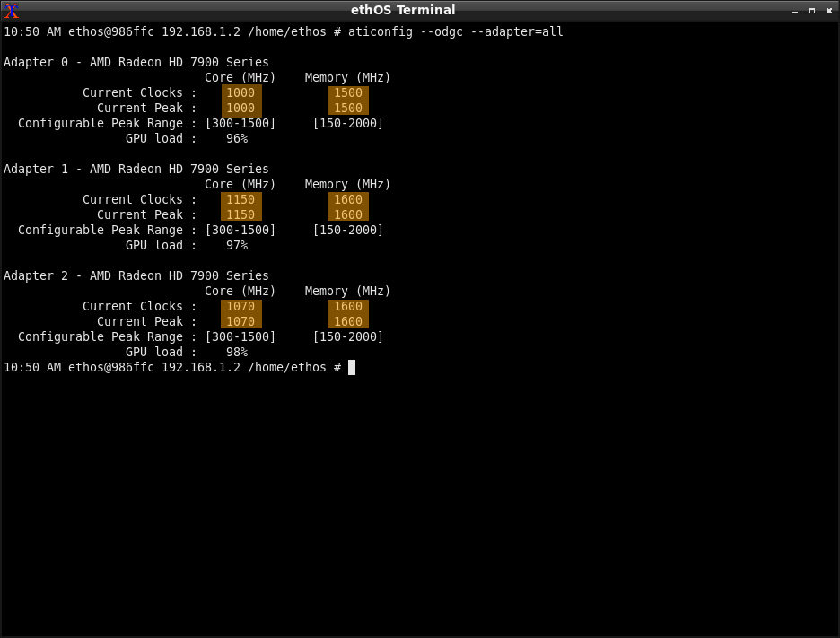Select Adapter 0 Current Clocks memory value 1500
The image size is (840, 638).
pos(348,92)
